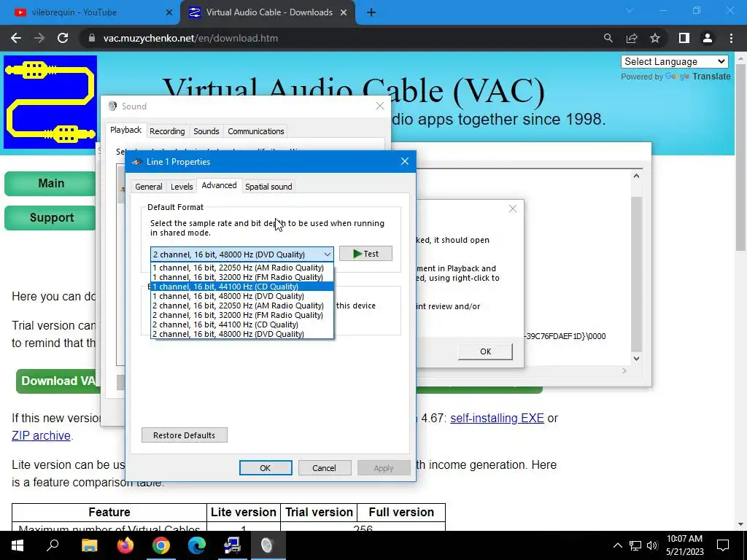Click the volume speaker tray icon

point(652,545)
